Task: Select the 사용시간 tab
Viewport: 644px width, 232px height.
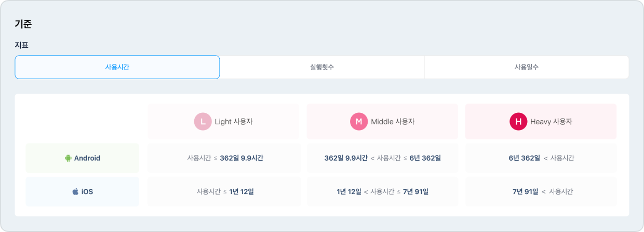Action: coord(117,67)
